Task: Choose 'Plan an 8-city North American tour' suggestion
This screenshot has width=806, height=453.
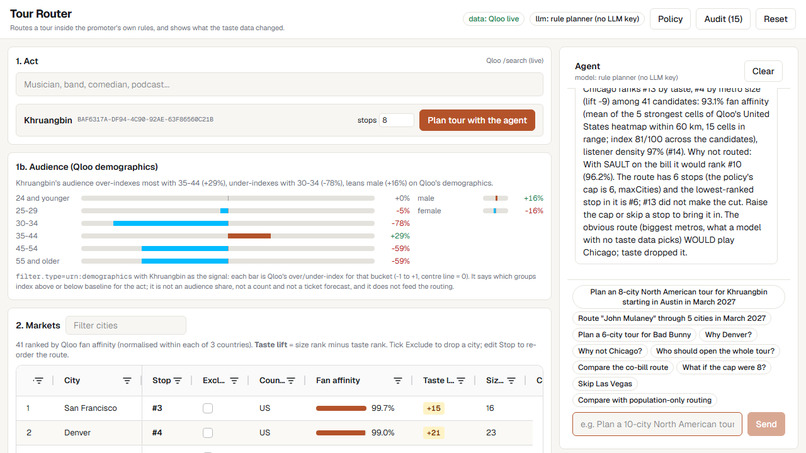Action: (x=679, y=297)
